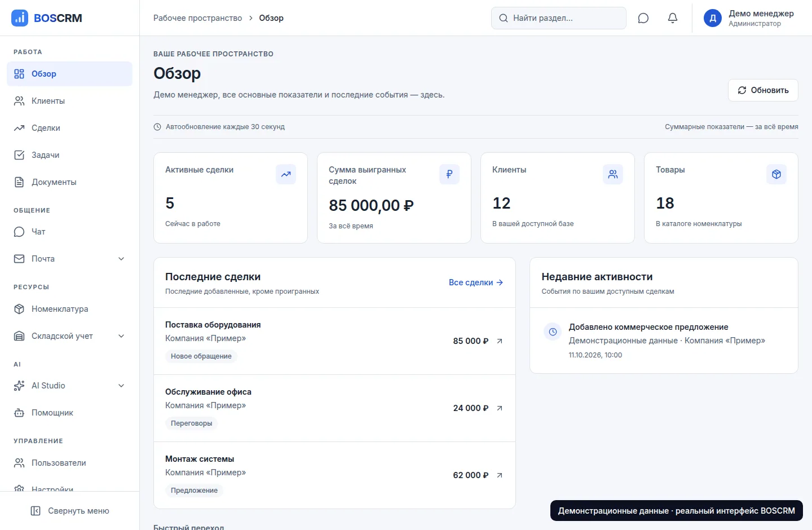Click the Номенклатура box icon in sidebar
812x530 pixels.
(x=19, y=309)
